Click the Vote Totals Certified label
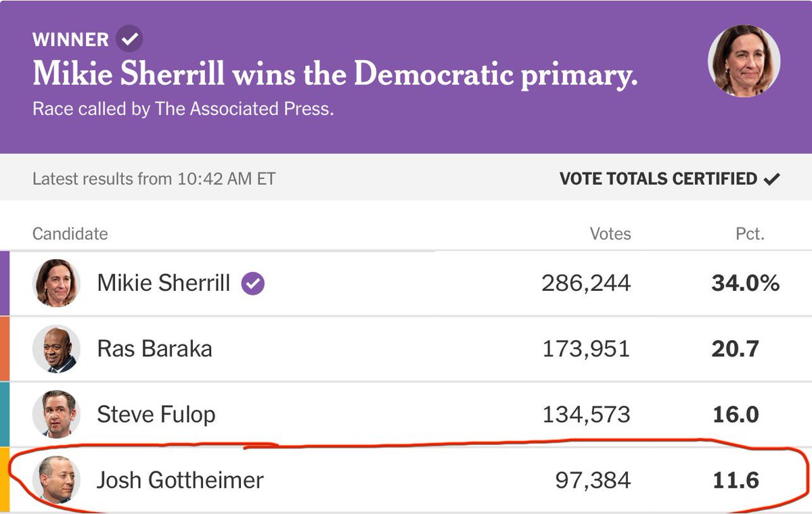812x514 pixels. tap(658, 179)
